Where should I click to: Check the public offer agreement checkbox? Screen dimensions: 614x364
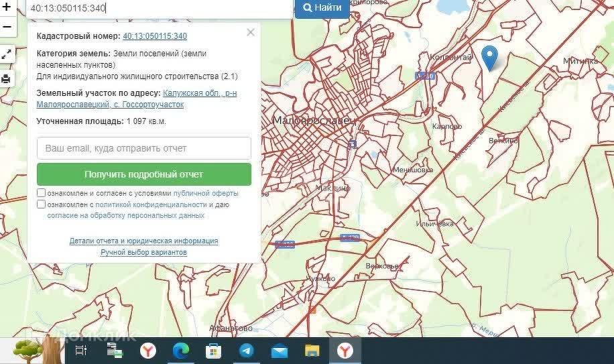pyautogui.click(x=42, y=193)
